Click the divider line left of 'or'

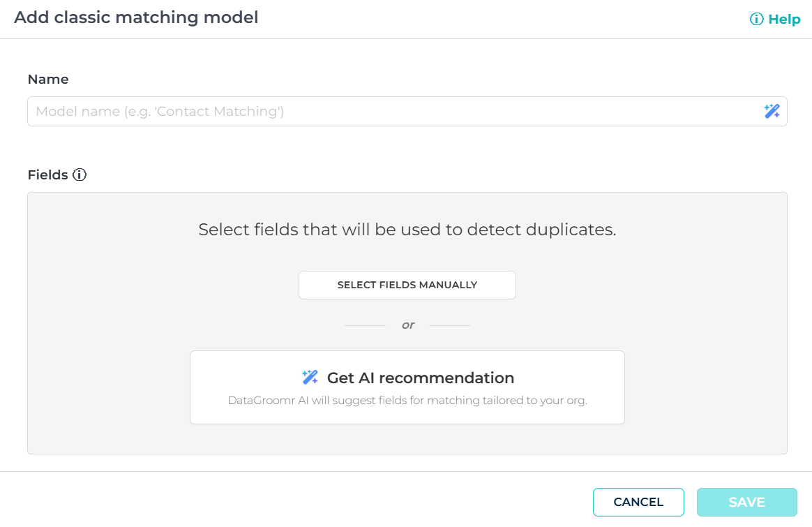click(x=365, y=325)
